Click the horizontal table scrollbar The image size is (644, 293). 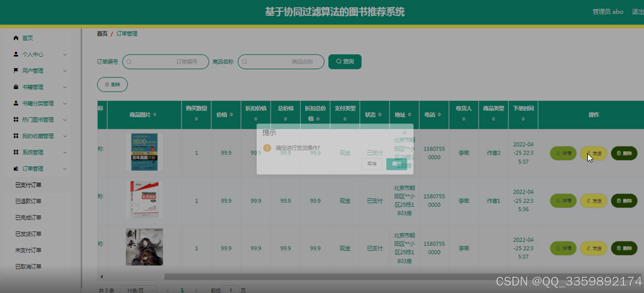(x=403, y=277)
